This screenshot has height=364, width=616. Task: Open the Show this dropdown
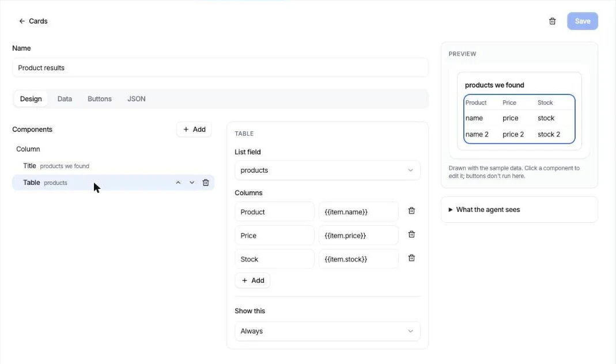coord(327,331)
